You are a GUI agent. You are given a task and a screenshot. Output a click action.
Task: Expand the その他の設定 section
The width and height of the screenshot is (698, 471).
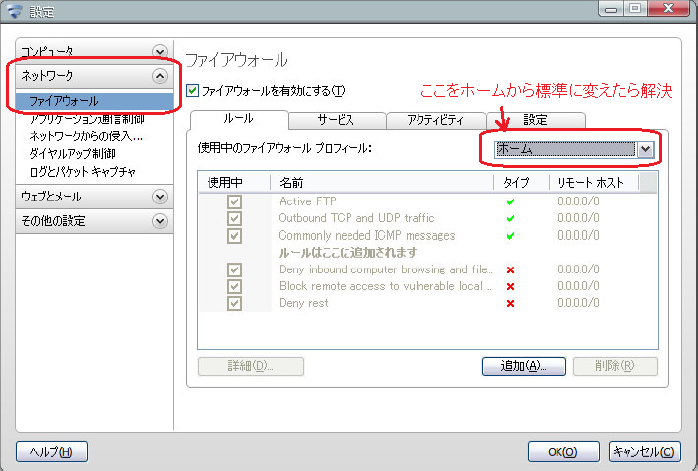pos(159,221)
